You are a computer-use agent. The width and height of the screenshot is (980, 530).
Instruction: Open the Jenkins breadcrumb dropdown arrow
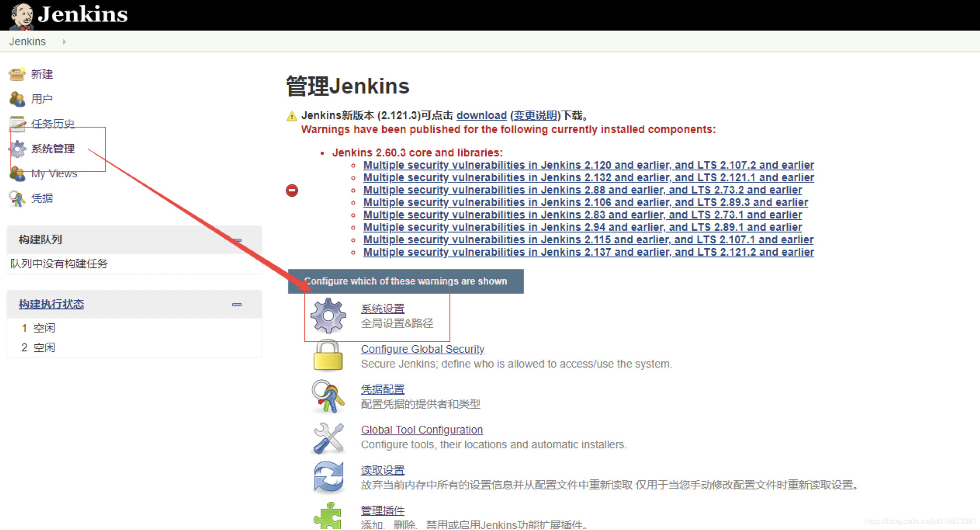point(64,42)
